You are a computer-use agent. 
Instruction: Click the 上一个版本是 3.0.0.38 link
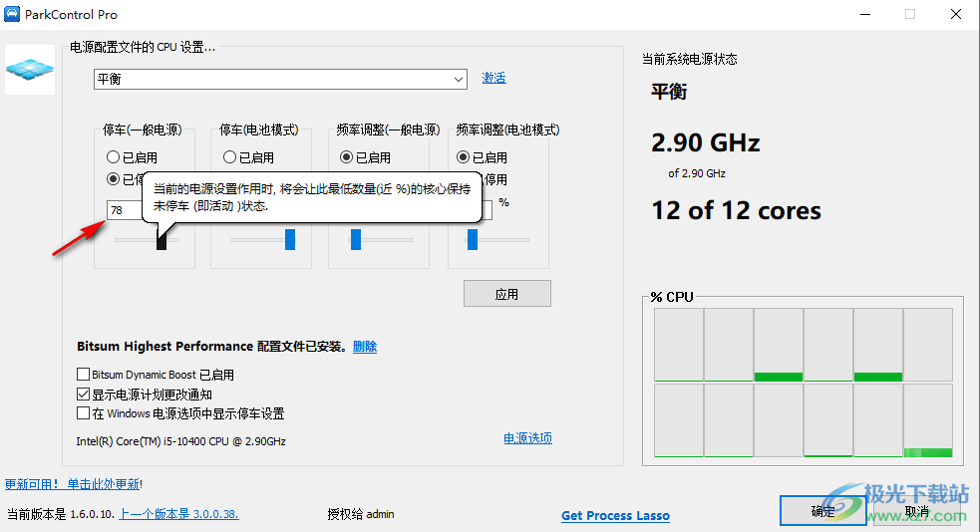(x=178, y=514)
